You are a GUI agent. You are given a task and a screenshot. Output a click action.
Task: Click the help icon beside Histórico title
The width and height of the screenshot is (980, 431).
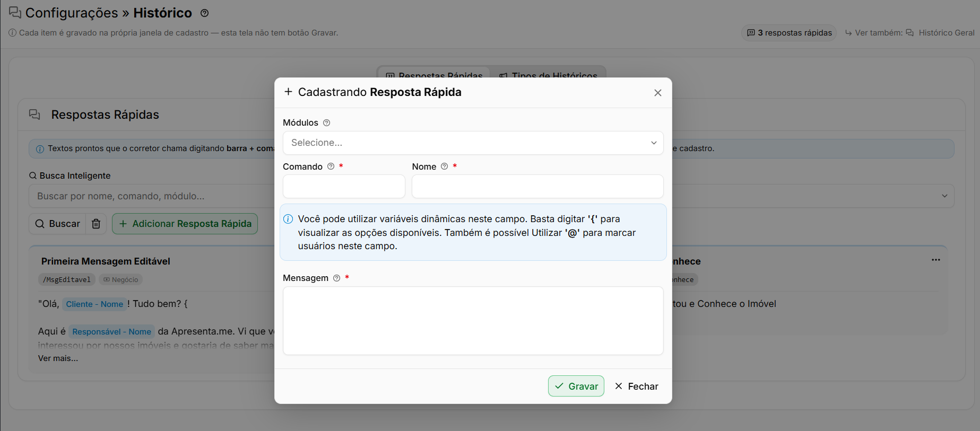pyautogui.click(x=204, y=13)
